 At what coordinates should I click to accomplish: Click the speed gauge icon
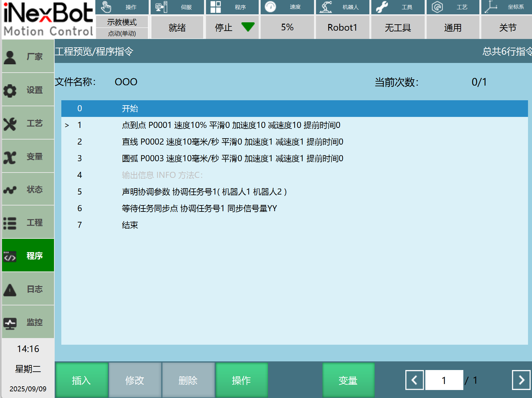(270, 7)
